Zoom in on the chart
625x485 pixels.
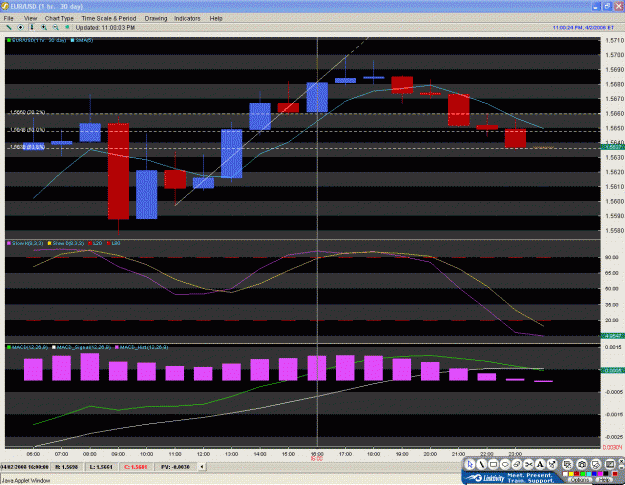tap(44, 27)
